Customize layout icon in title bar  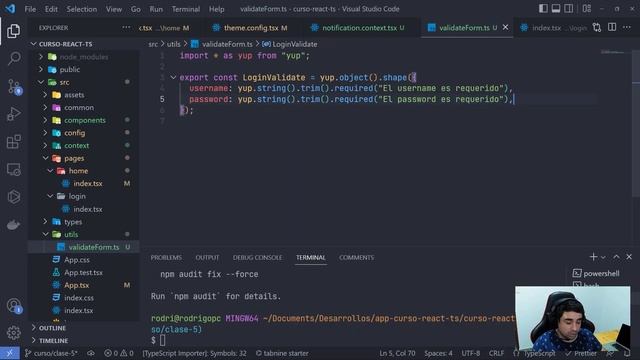[587, 9]
